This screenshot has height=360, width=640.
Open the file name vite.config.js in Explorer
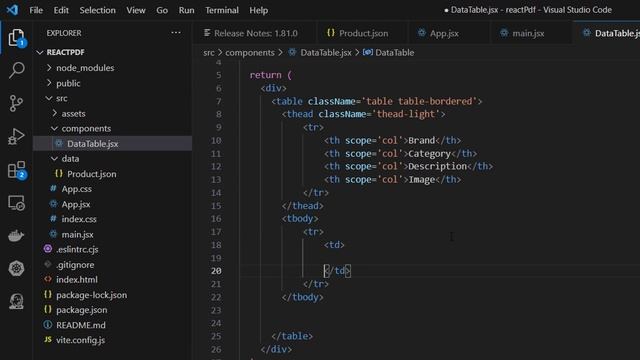coord(80,340)
